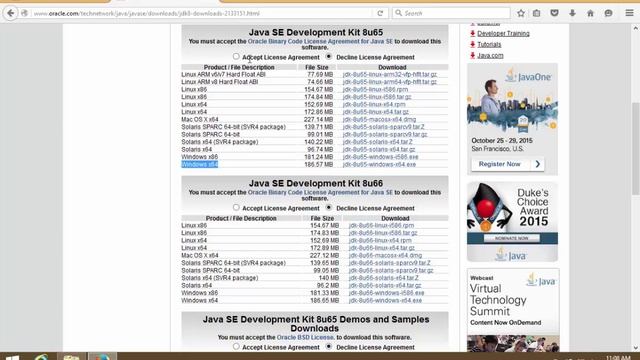Bookmark this page with the star icon
Image resolution: width=640 pixels, height=360 pixels.
click(521, 13)
